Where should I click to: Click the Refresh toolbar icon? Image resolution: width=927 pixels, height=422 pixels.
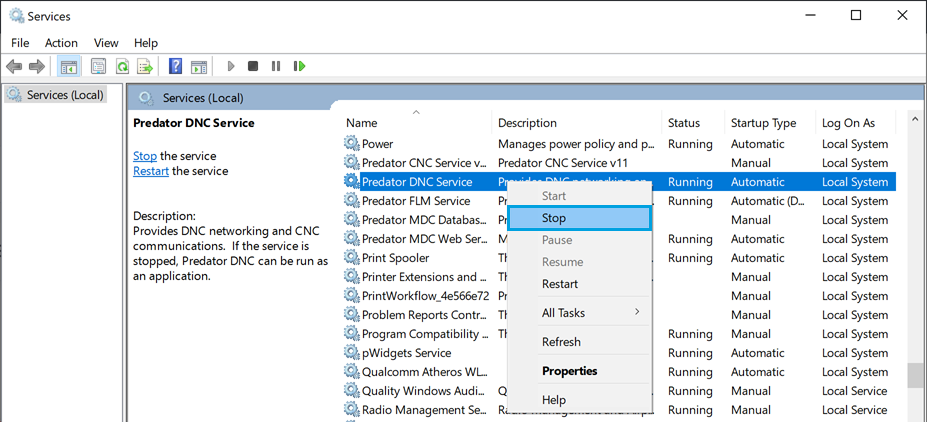[x=122, y=66]
